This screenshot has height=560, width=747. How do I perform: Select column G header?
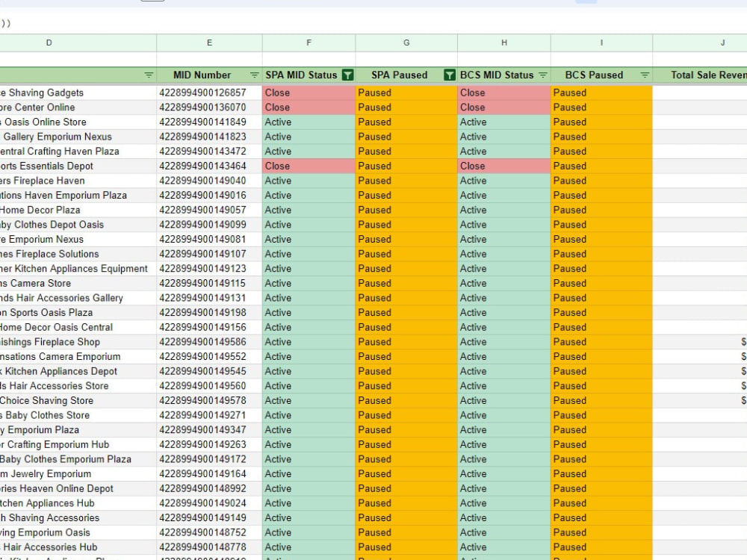click(406, 43)
